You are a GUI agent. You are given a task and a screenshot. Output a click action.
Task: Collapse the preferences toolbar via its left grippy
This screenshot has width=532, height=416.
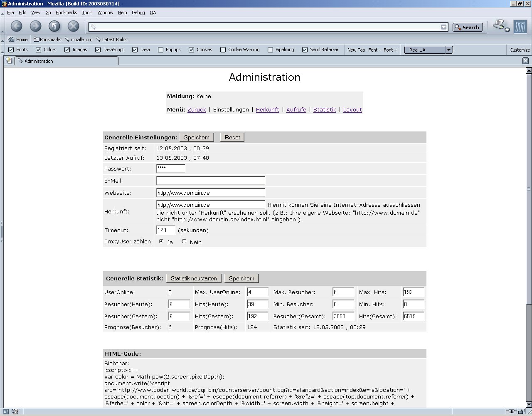[x=3, y=50]
